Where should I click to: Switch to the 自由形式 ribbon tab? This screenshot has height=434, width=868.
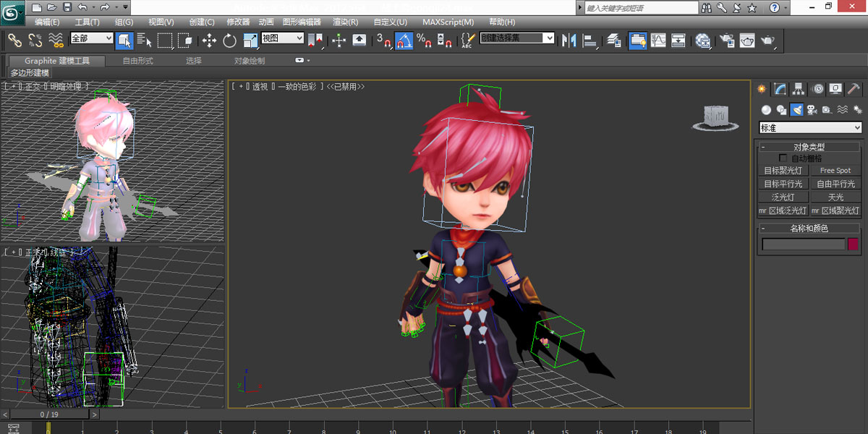pyautogui.click(x=137, y=61)
